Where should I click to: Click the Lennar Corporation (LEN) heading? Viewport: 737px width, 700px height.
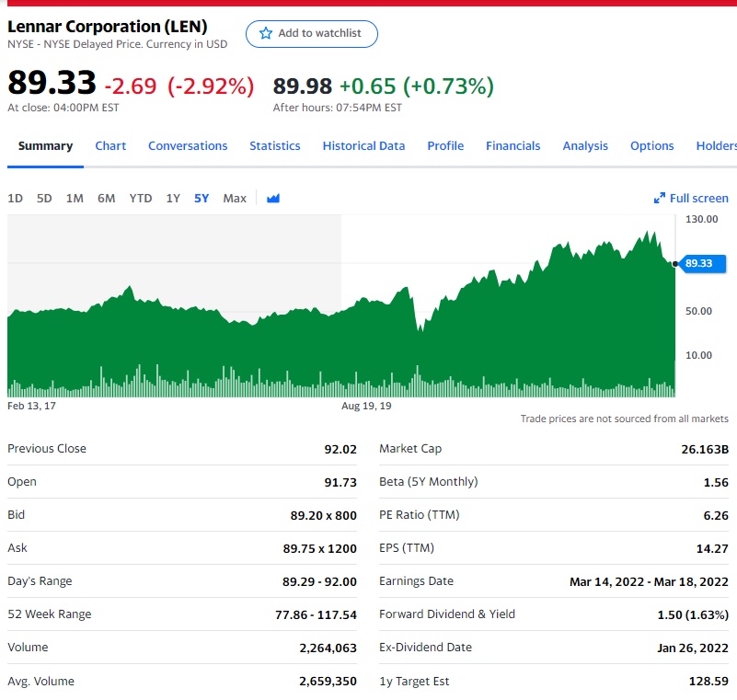click(107, 27)
